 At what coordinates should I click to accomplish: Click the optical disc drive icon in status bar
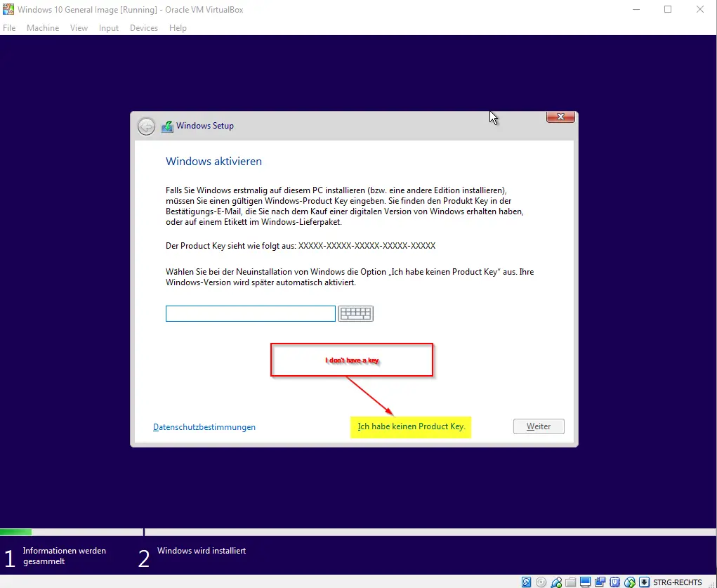click(541, 582)
